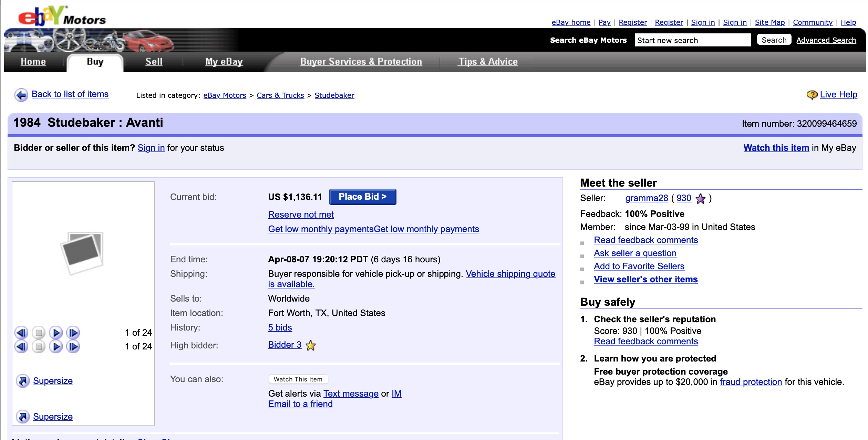Click Text message alerts link

pyautogui.click(x=351, y=394)
